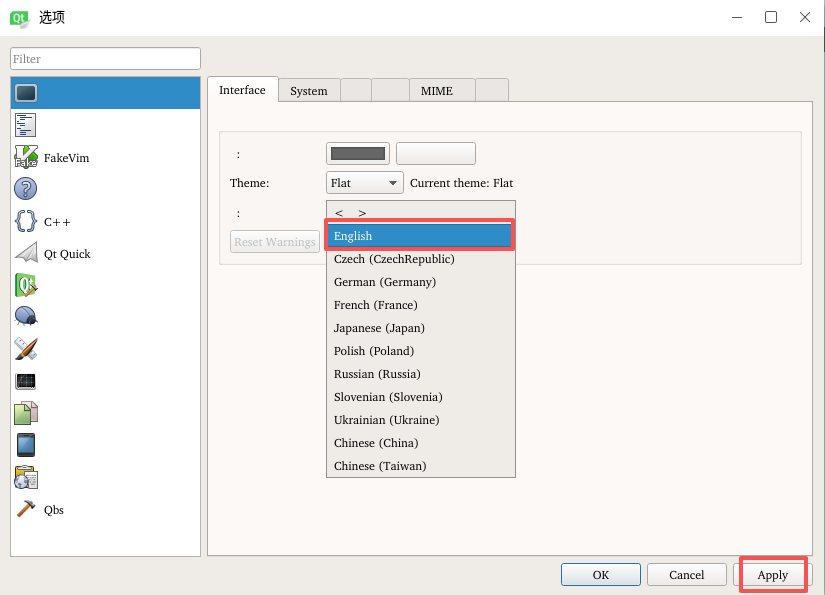Focus the Filter input field
The image size is (825, 595).
click(x=105, y=58)
